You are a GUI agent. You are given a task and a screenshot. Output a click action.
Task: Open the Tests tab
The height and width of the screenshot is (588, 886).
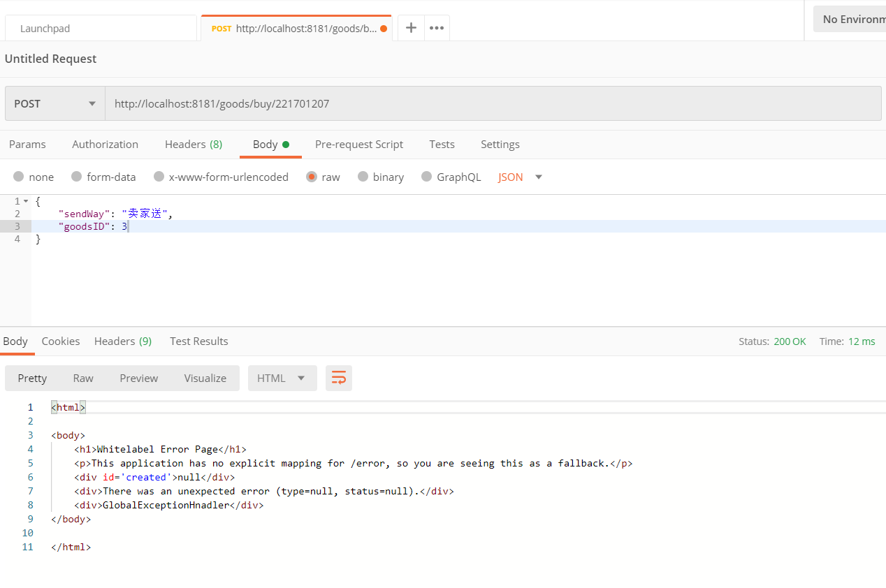click(x=442, y=144)
